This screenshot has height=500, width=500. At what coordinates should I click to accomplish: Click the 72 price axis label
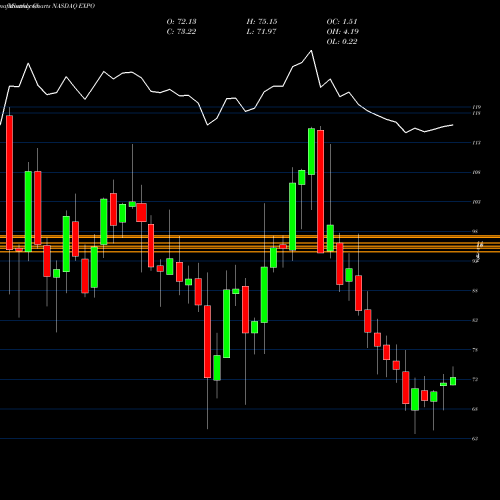[475, 380]
